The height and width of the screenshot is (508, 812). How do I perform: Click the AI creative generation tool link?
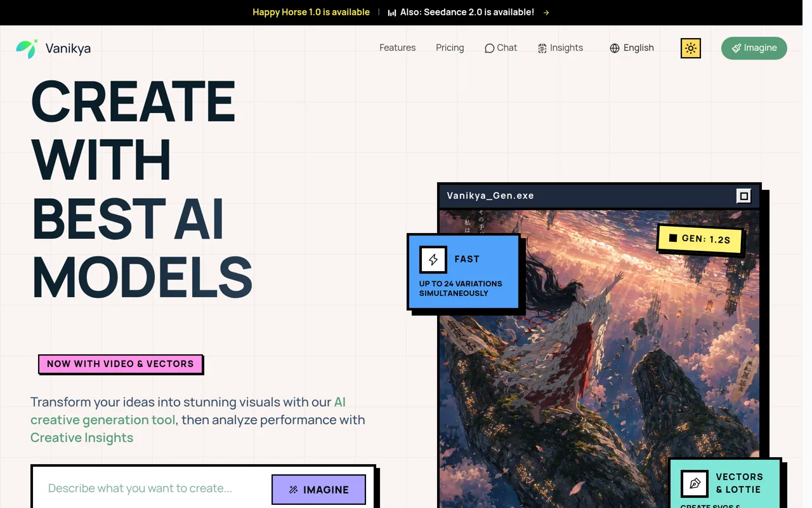click(188, 411)
